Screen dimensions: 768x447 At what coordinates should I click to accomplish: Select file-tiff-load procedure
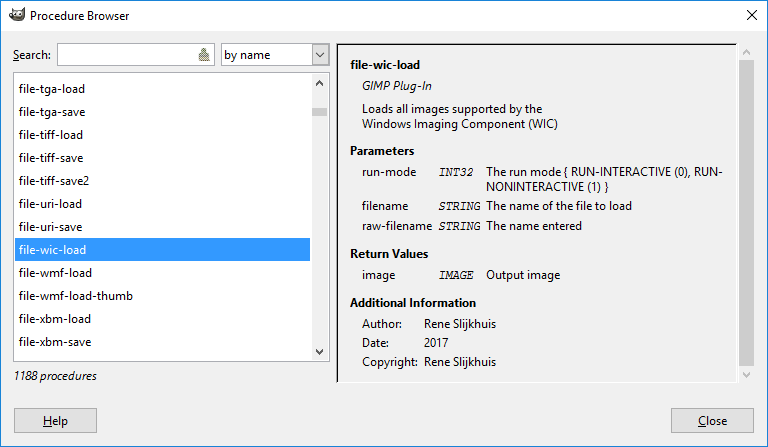[x=162, y=135]
